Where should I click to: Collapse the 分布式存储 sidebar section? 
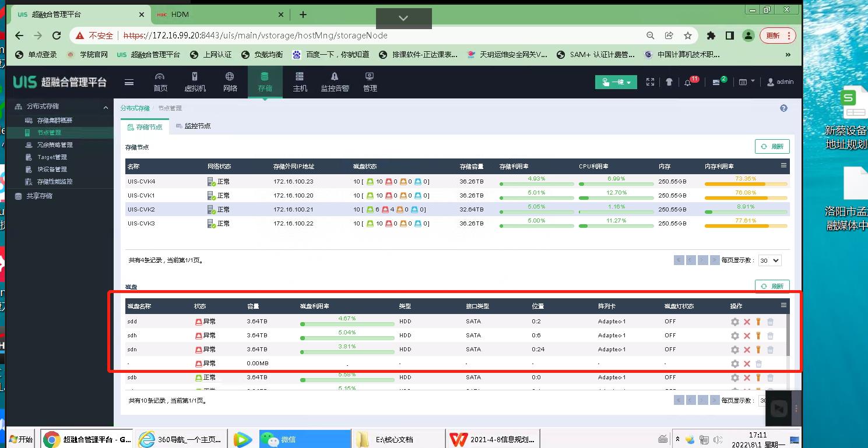point(106,107)
